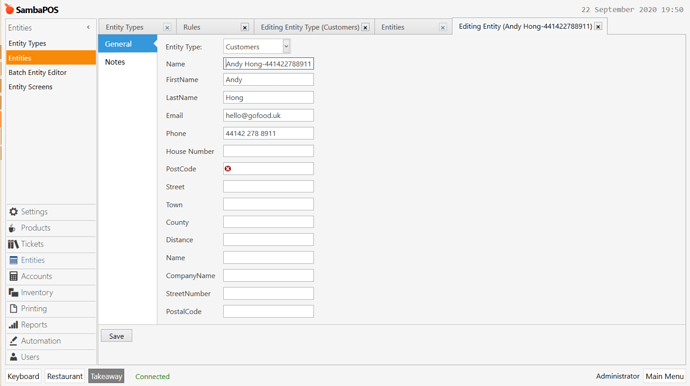Image resolution: width=690 pixels, height=386 pixels.
Task: Open Tickets via its books icon
Action: [x=13, y=244]
